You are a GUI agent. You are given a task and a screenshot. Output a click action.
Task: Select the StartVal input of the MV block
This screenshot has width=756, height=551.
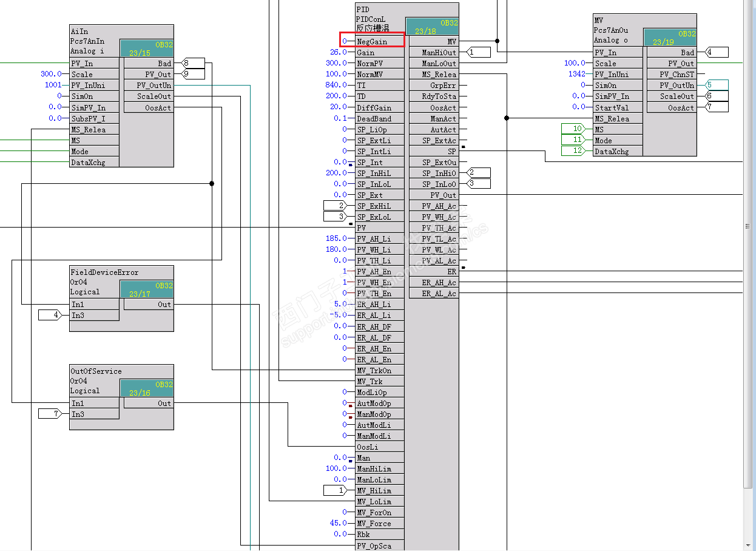618,107
